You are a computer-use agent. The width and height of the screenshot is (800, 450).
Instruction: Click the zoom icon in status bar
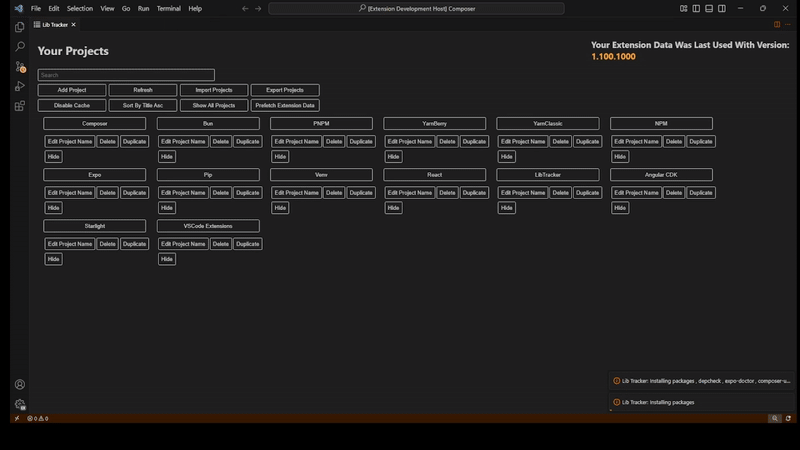point(774,418)
